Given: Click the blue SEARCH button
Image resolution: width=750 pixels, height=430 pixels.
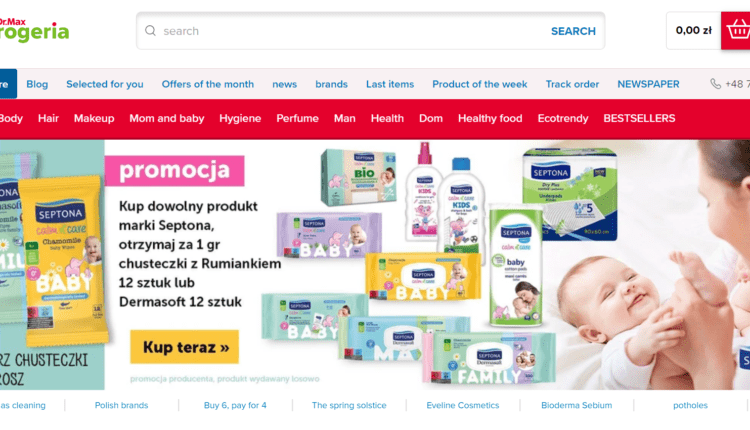Looking at the screenshot, I should point(573,31).
